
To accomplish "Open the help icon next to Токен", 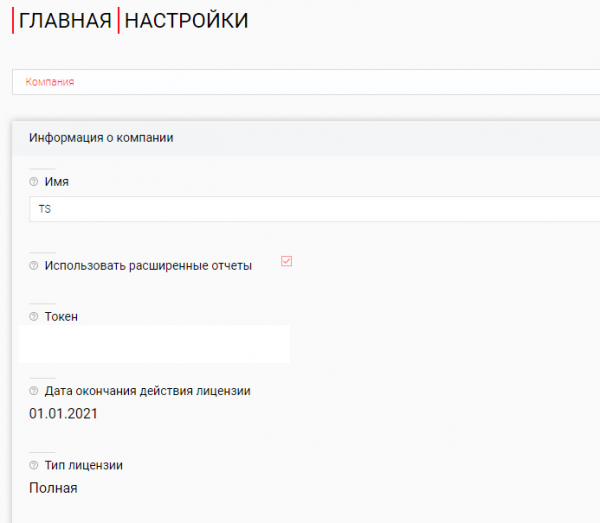I will pyautogui.click(x=33, y=317).
